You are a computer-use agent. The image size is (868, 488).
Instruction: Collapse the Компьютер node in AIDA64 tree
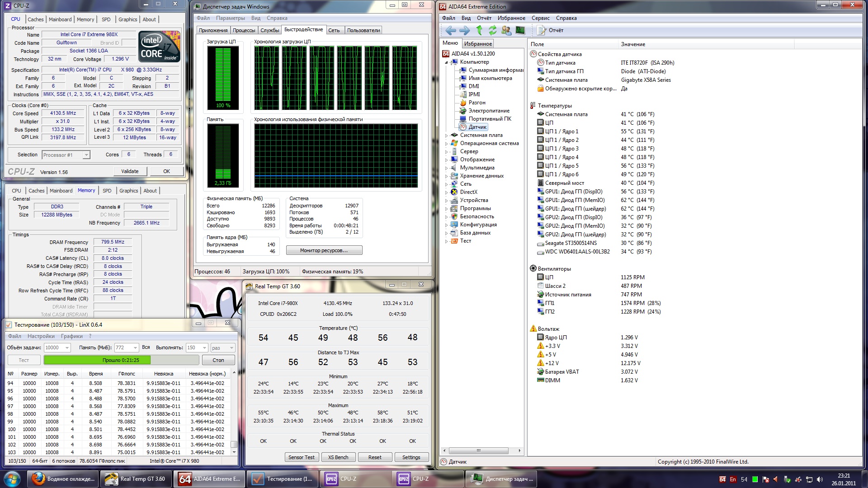click(x=446, y=62)
